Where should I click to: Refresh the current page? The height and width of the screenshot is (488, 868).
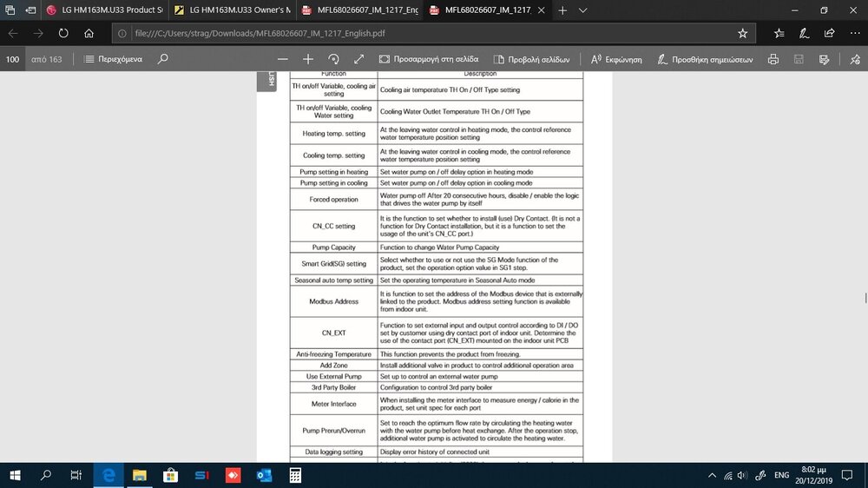click(63, 33)
